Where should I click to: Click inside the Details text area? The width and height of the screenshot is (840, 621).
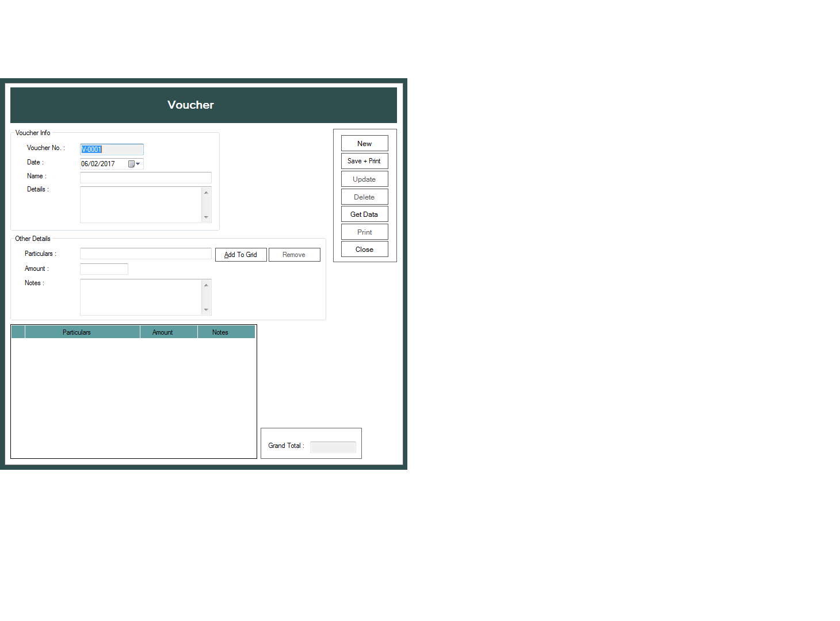point(140,205)
